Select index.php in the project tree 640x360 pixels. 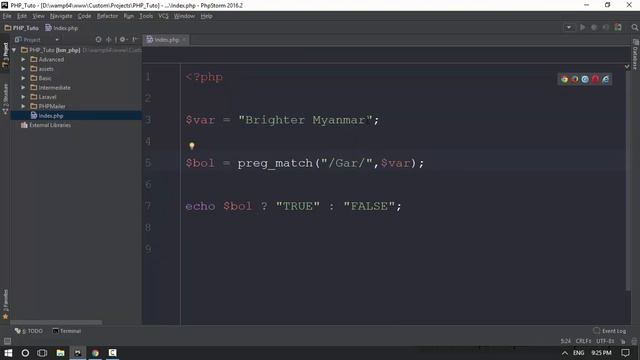[76, 116]
